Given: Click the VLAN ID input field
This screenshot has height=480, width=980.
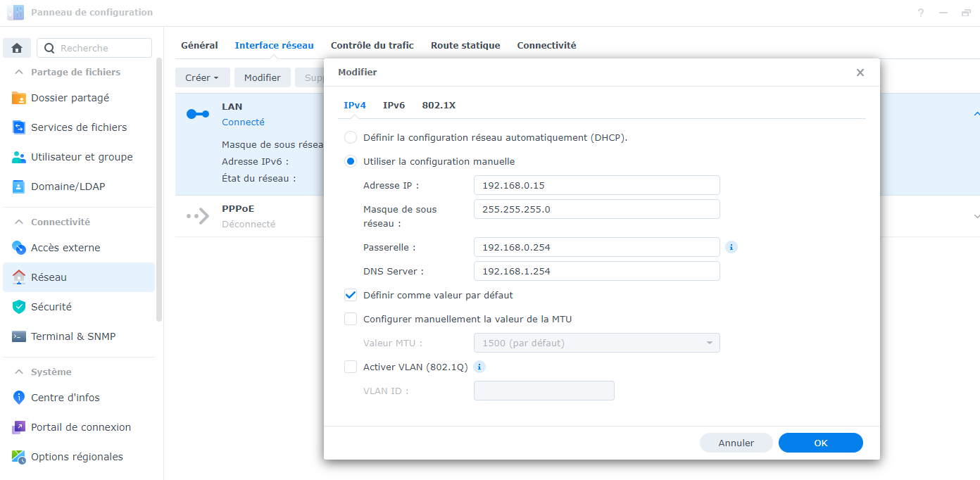Looking at the screenshot, I should 544,391.
